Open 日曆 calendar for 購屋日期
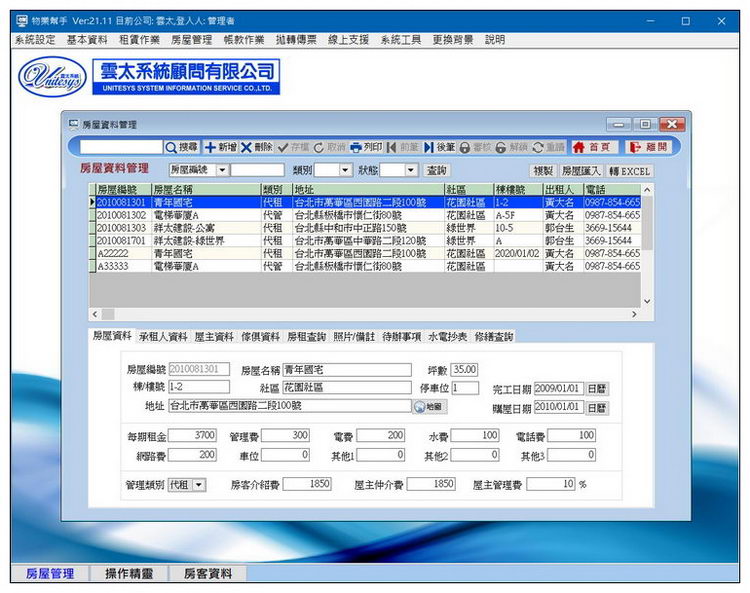The image size is (750, 593). point(597,408)
